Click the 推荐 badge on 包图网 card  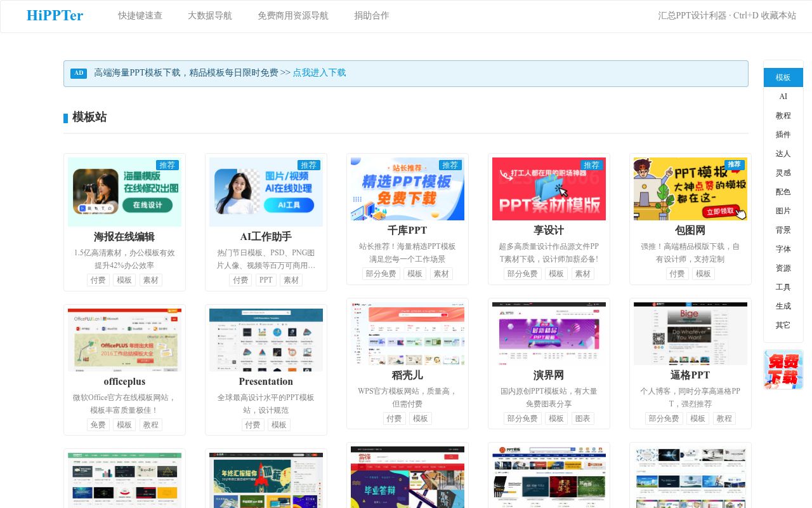(x=735, y=164)
